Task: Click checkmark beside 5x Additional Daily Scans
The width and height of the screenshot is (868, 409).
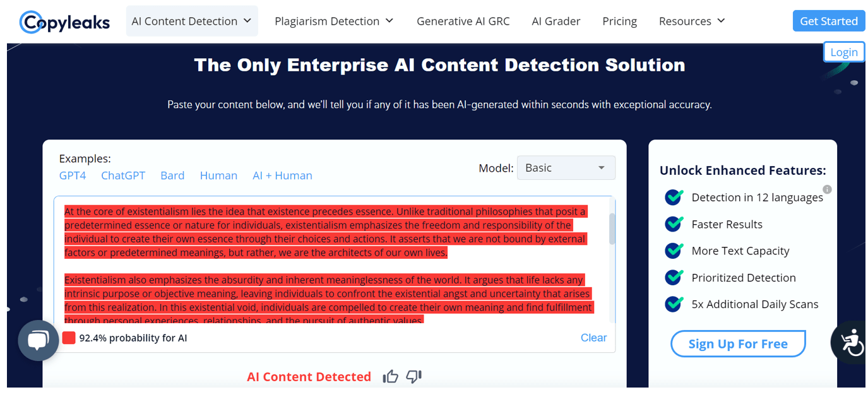Action: [674, 304]
